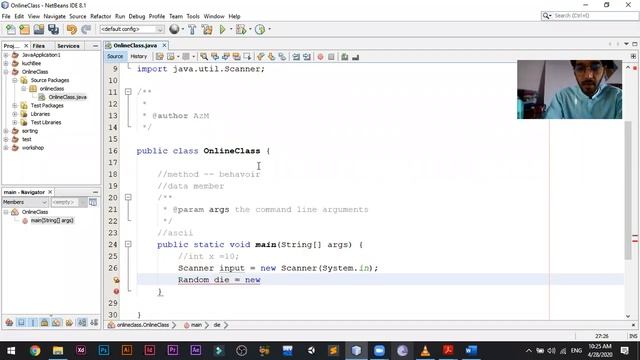Click the magnifier Find Selection editor icon
Image resolution: width=640 pixels, height=360 pixels.
pyautogui.click(x=204, y=57)
